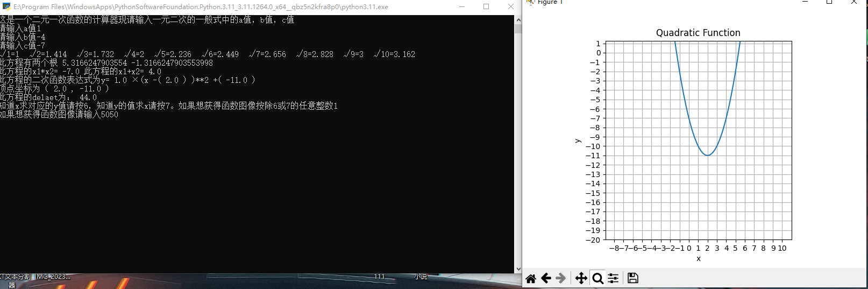The height and width of the screenshot is (289, 868).
Task: Click the y axis label of the plot
Action: [578, 141]
